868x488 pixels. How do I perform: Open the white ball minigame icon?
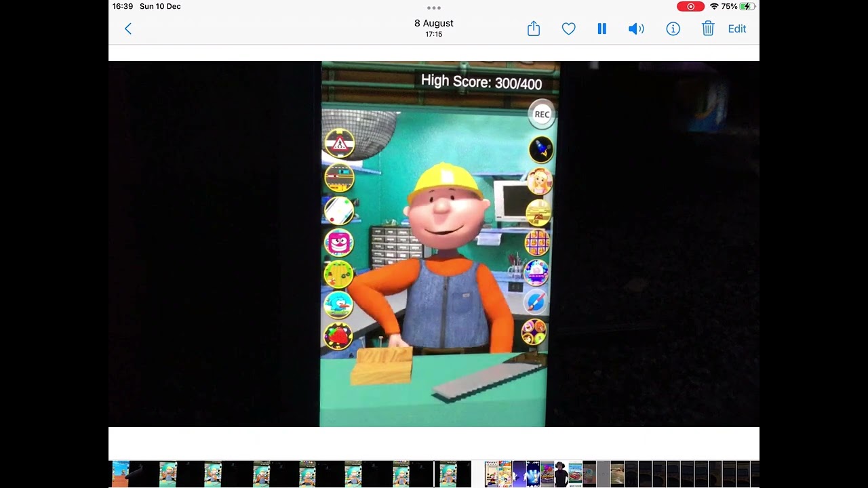(339, 210)
